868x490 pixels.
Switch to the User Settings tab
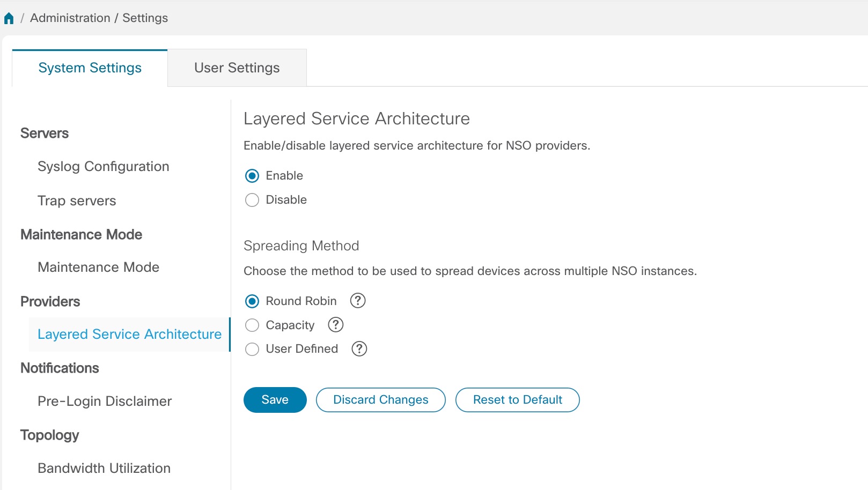pos(237,68)
